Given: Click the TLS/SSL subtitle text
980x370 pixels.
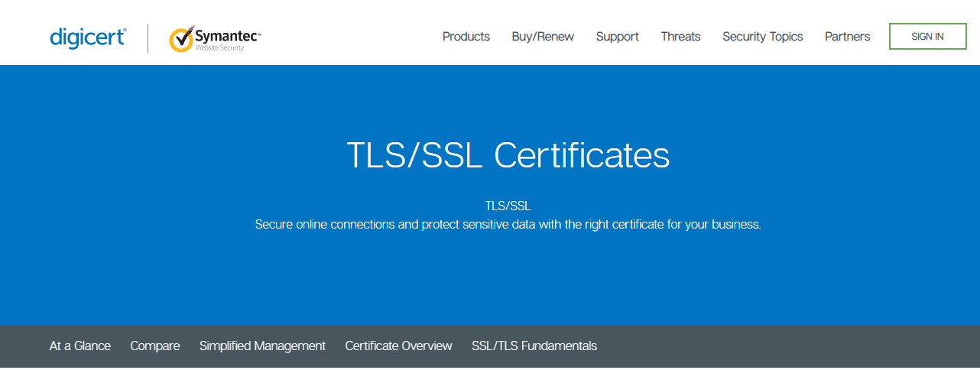Looking at the screenshot, I should 508,206.
